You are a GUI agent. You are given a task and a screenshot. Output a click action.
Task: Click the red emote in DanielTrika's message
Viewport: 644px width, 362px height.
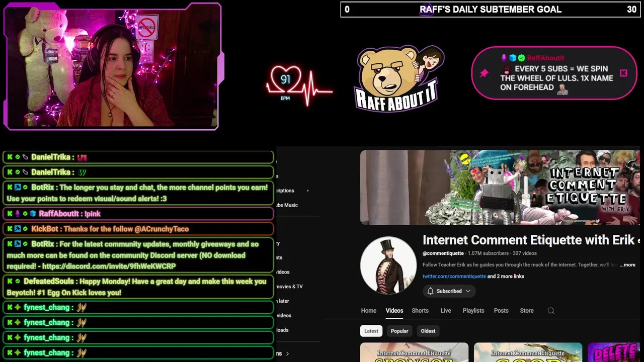coord(82,157)
